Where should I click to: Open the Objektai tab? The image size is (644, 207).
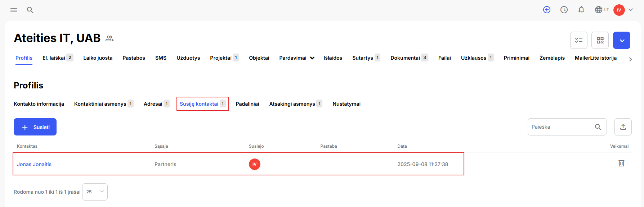coord(259,58)
